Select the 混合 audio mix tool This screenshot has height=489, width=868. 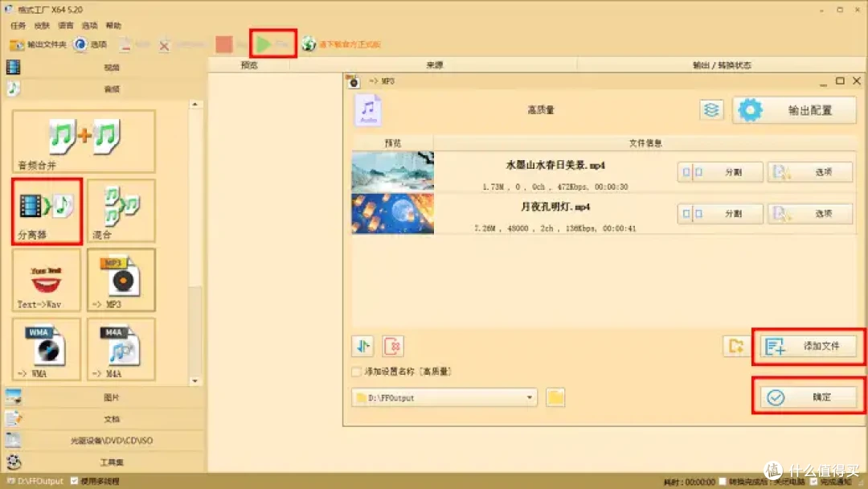(121, 211)
